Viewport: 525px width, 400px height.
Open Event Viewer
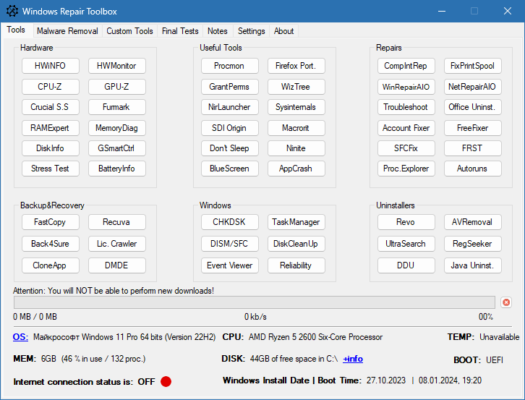point(230,265)
